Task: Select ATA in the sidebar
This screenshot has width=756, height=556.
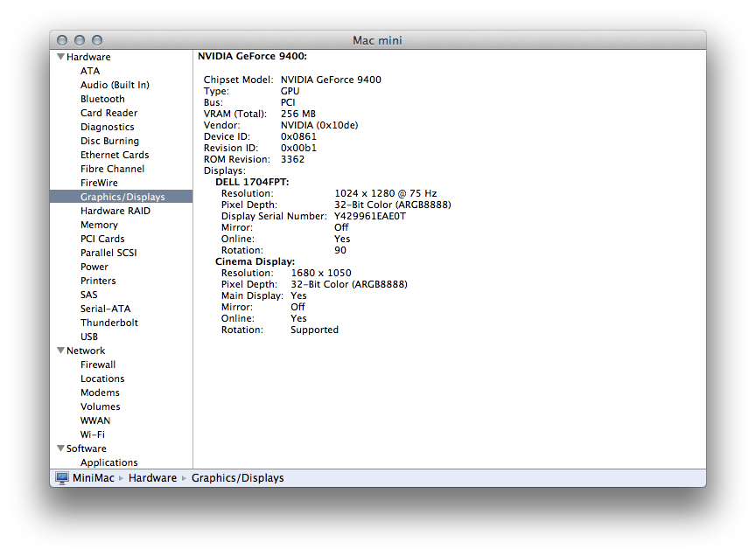Action: click(90, 71)
